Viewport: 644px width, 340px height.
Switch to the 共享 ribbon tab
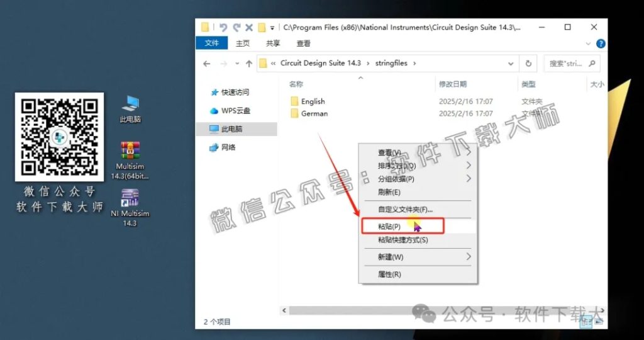click(273, 43)
